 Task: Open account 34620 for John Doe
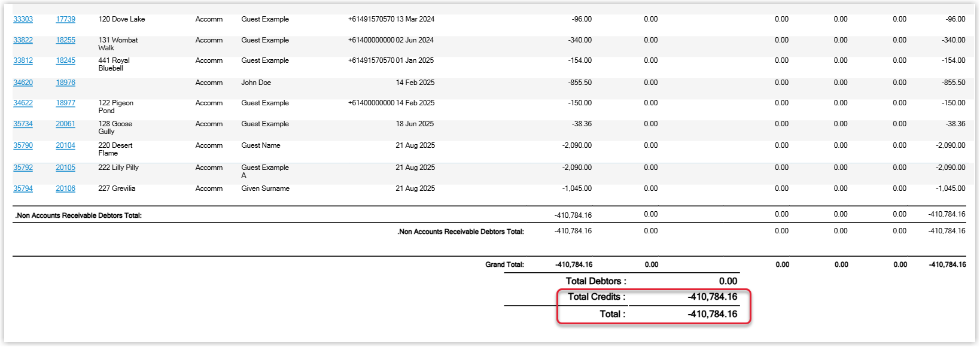[x=23, y=83]
